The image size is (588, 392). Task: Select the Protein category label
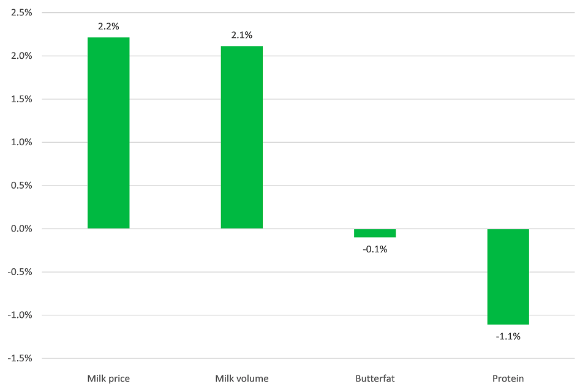pyautogui.click(x=508, y=379)
